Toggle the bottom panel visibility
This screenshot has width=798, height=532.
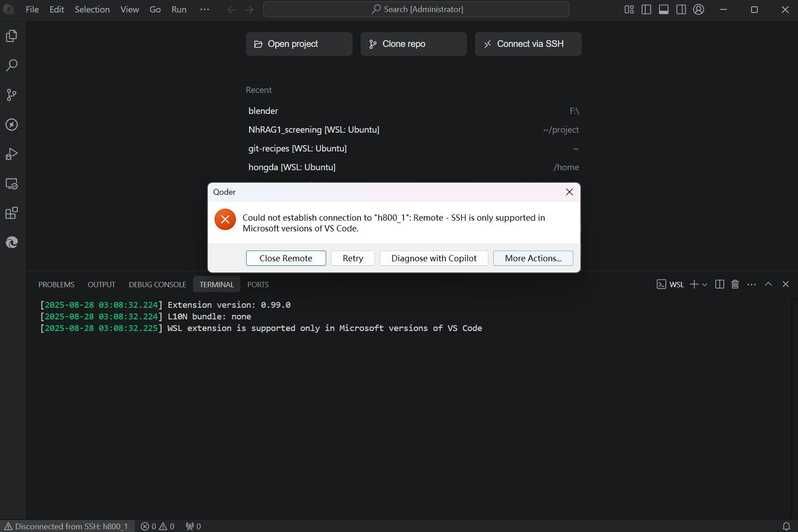tap(664, 9)
